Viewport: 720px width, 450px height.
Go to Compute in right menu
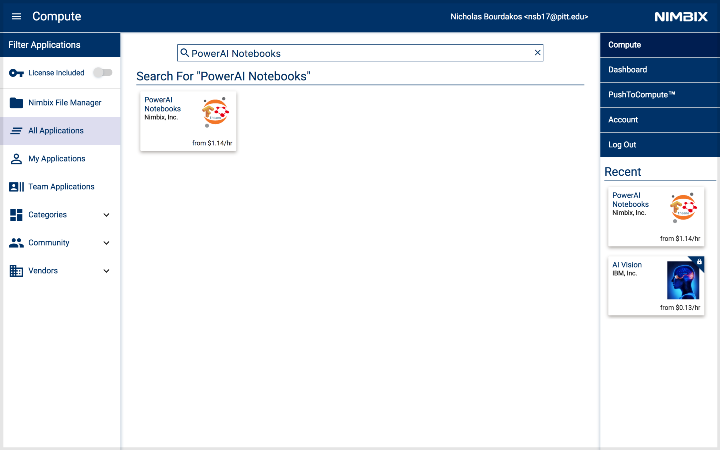pyautogui.click(x=659, y=45)
